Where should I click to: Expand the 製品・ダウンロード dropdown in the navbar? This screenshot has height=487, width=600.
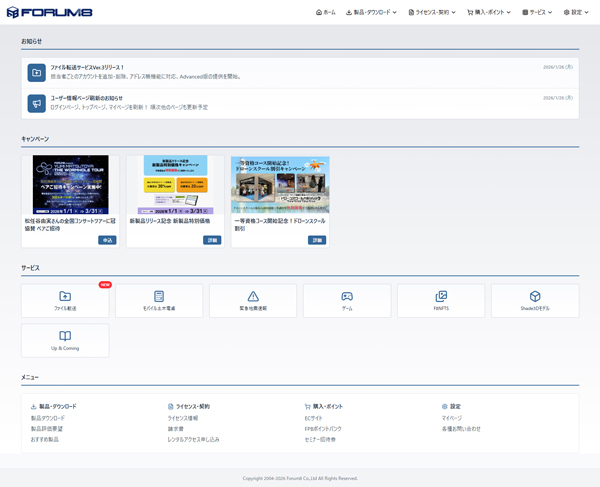[372, 12]
